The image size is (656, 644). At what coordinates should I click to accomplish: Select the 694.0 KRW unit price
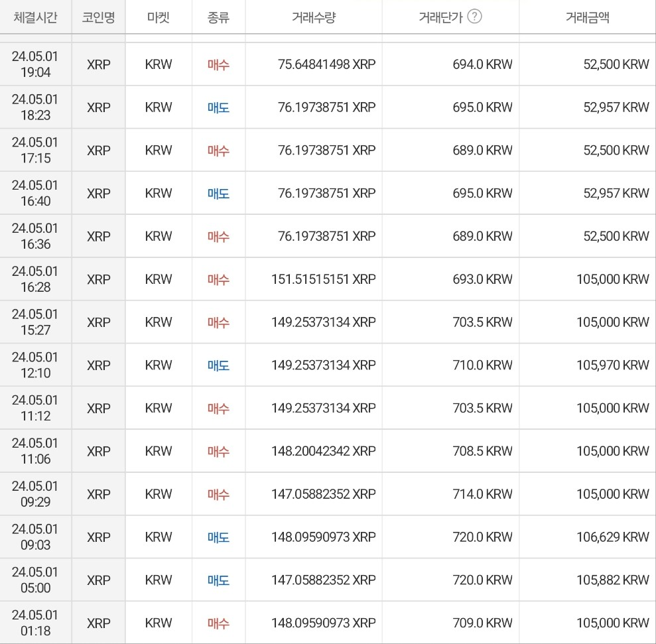tap(482, 64)
